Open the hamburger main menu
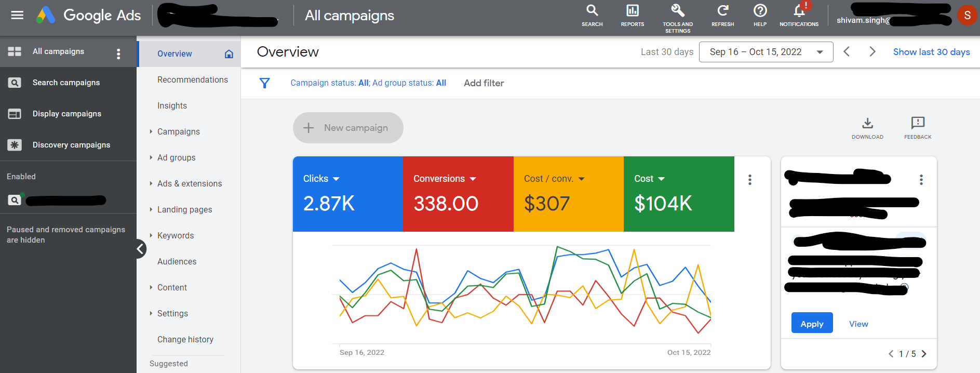Viewport: 980px width, 373px height. point(17,15)
